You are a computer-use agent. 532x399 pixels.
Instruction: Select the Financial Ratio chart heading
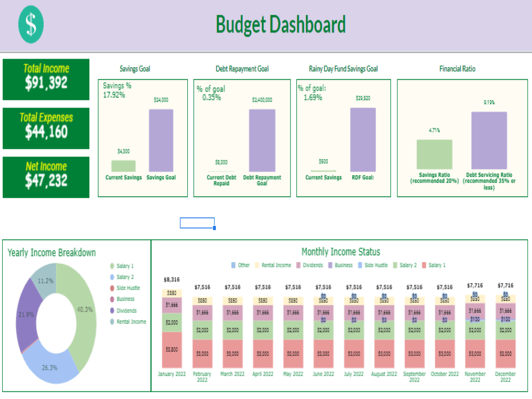click(x=457, y=69)
